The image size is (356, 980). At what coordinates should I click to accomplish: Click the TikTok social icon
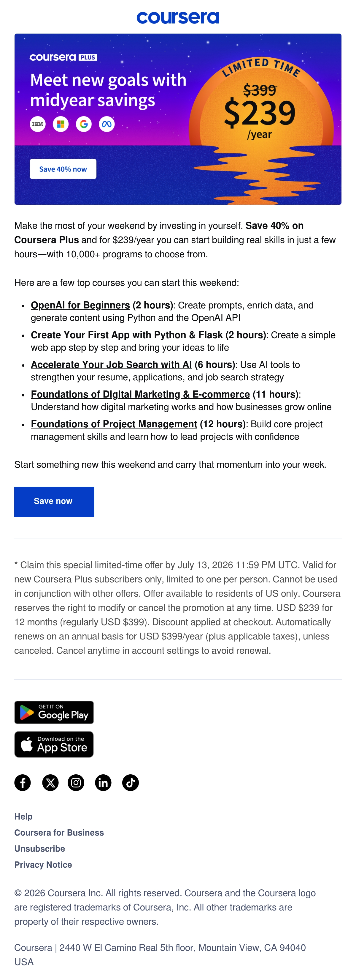[130, 783]
